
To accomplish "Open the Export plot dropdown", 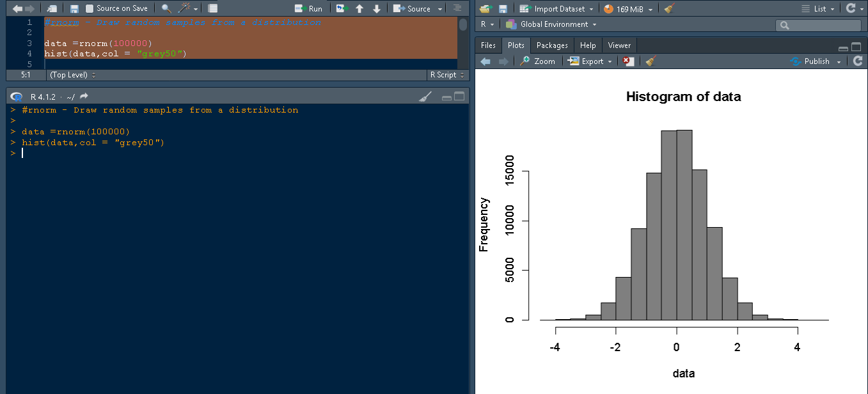I will 589,61.
